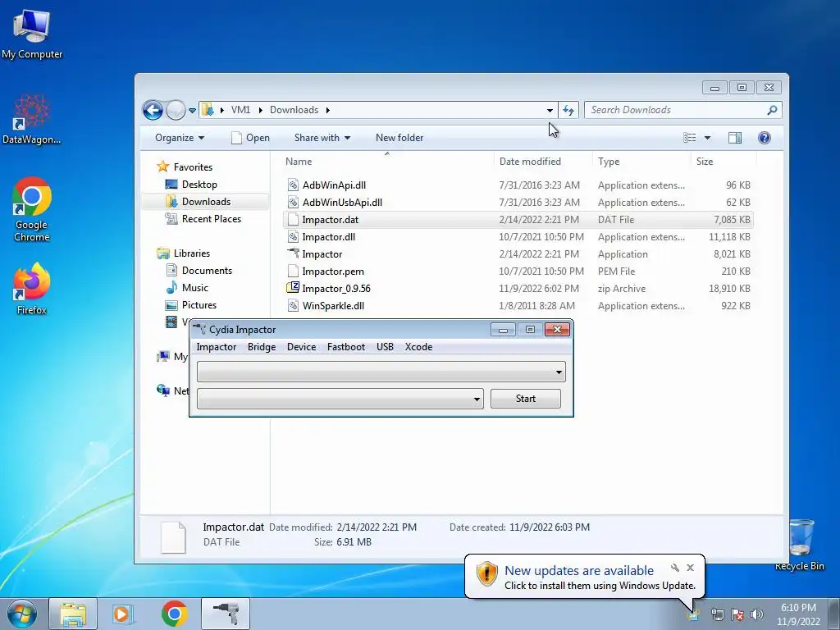Image resolution: width=840 pixels, height=630 pixels.
Task: Click the Explorer forward arrow
Action: coord(176,111)
